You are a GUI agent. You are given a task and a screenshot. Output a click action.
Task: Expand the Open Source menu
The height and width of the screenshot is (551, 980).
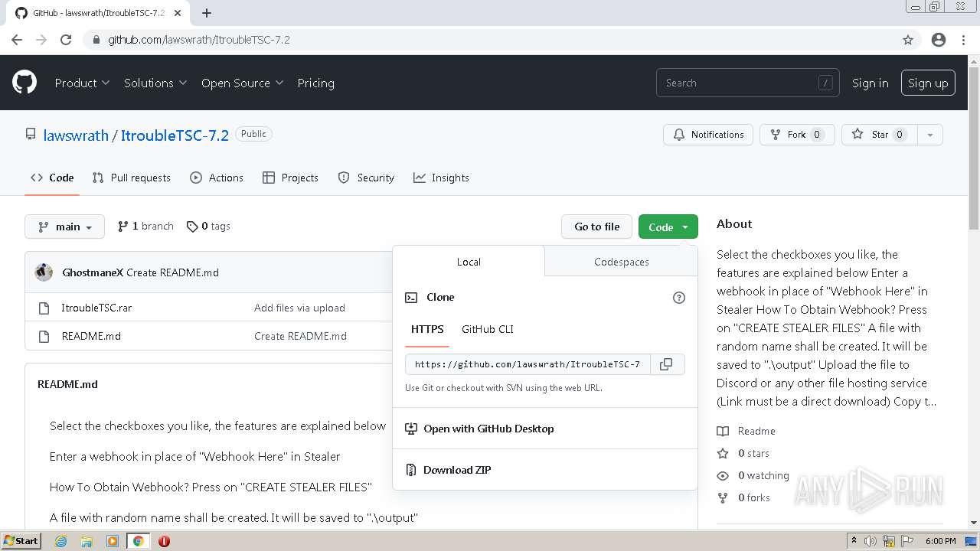(x=242, y=83)
